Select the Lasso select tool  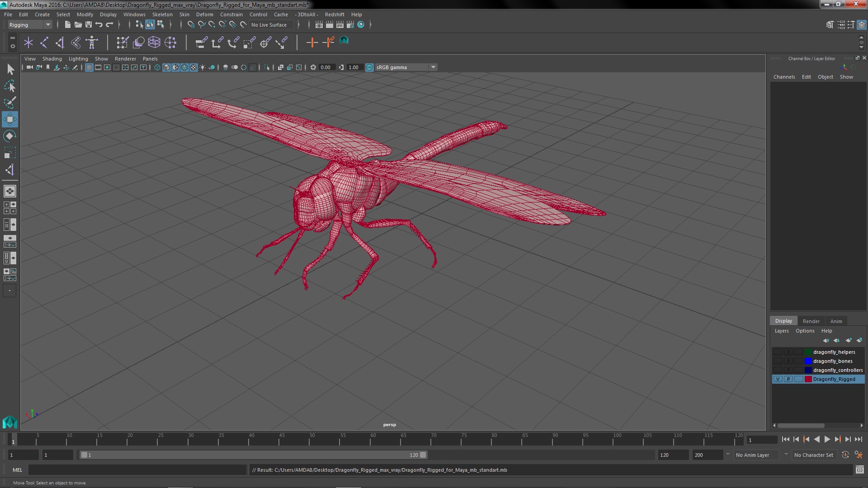point(9,86)
